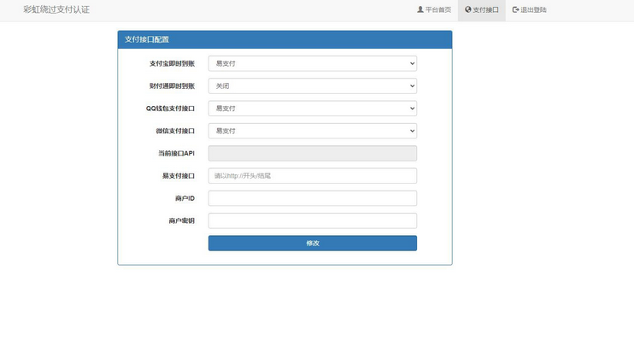Click the 财付通即时到账 label
The width and height of the screenshot is (634, 364).
[173, 85]
